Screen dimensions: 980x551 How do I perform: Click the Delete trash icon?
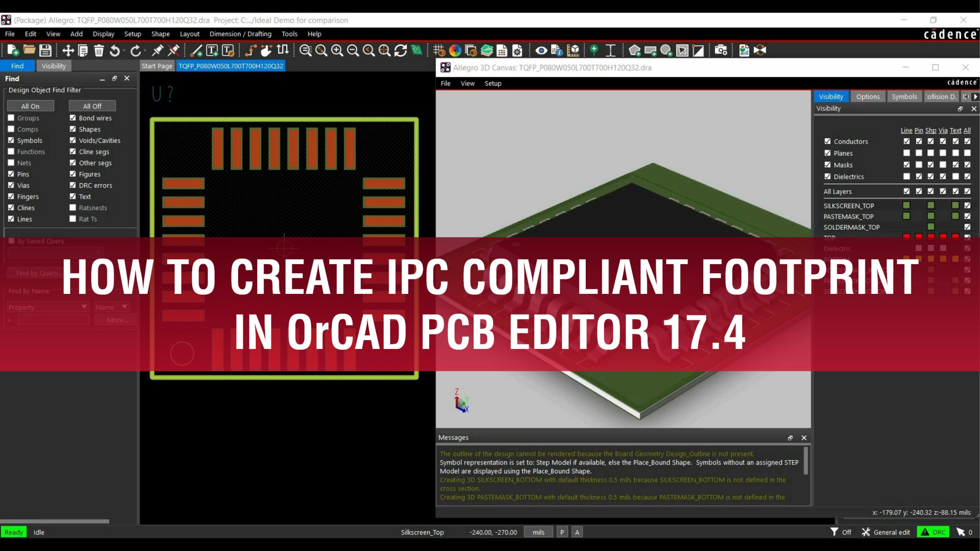(99, 50)
